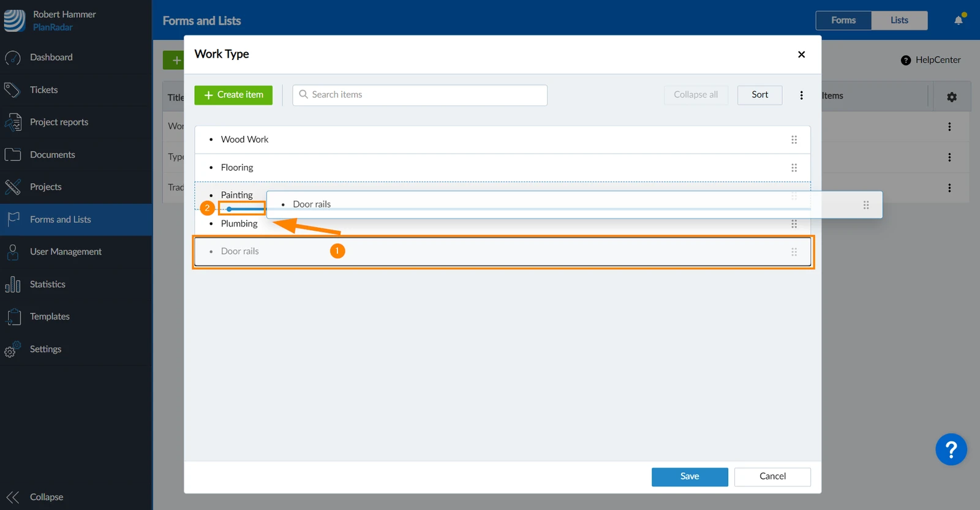Click the Search items field

[420, 95]
